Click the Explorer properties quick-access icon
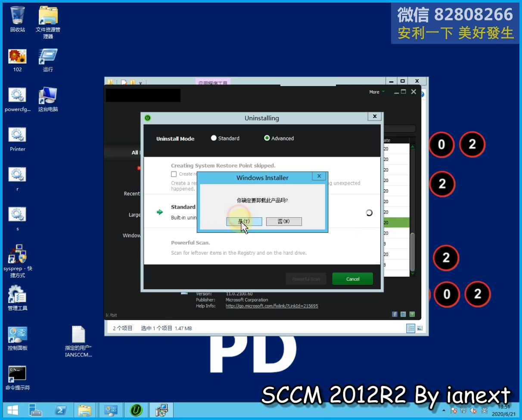Image resolution: width=522 pixels, height=420 pixels. [124, 82]
